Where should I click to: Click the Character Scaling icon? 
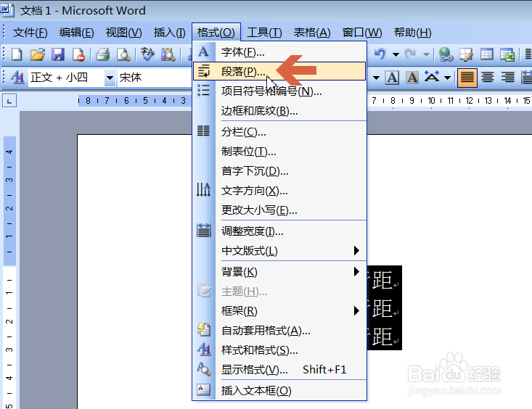(x=432, y=78)
